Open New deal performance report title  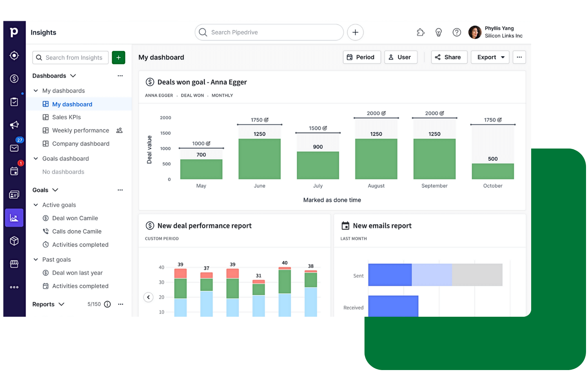click(204, 226)
